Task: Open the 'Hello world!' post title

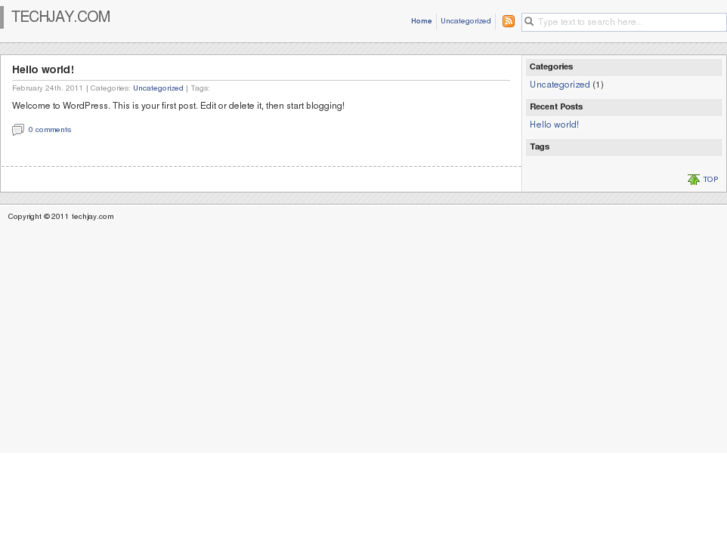Action: click(x=43, y=69)
